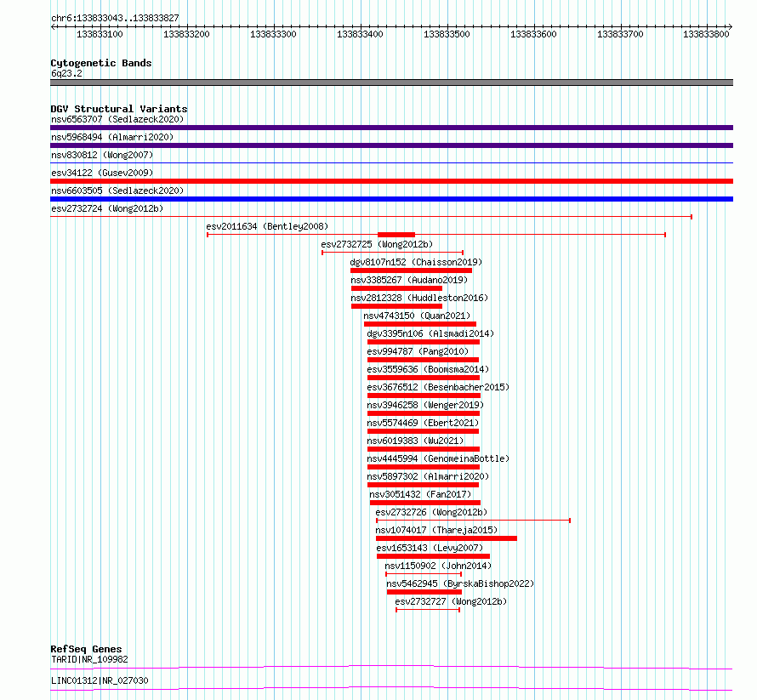Viewport: 757px width, 700px height.
Task: Open the nsv830812 (Wong2007) variant
Action: tap(102, 155)
